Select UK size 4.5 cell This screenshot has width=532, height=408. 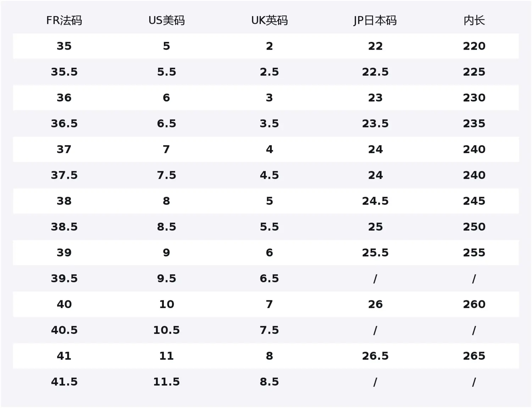270,175
